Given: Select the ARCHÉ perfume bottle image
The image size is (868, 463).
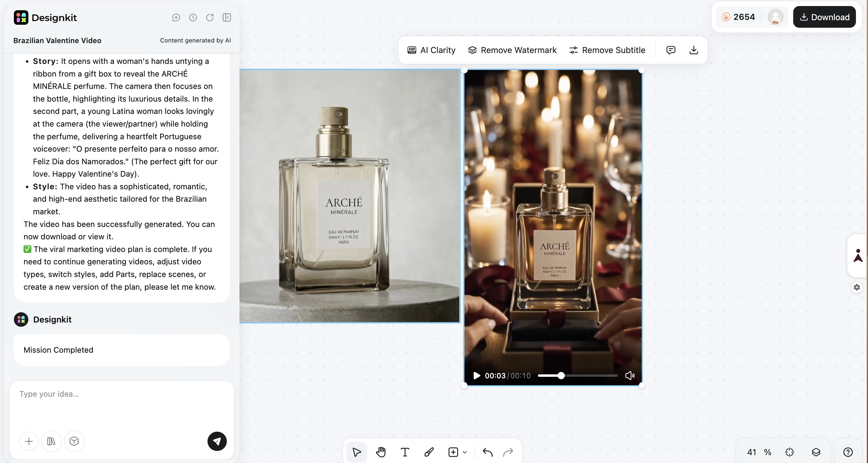Looking at the screenshot, I should 350,196.
